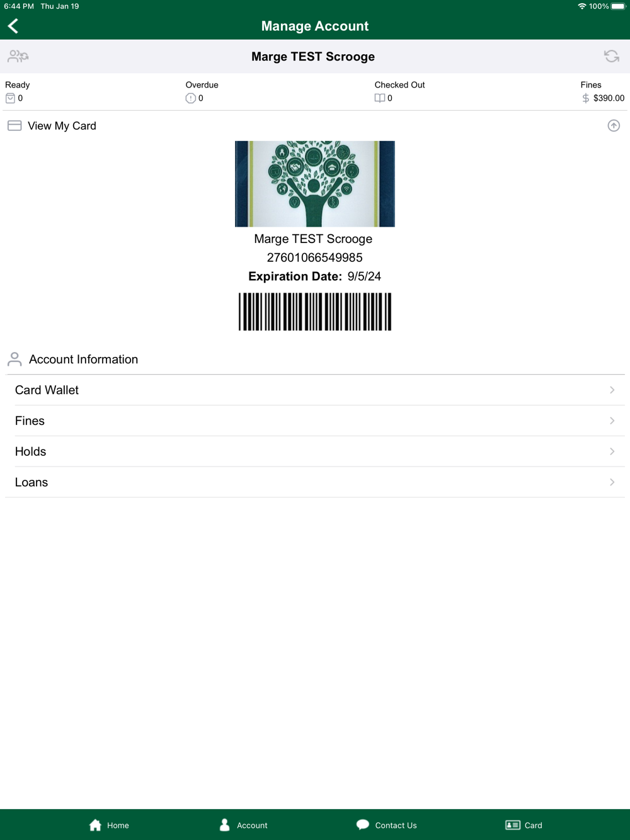Switch to the Account tab
630x840 pixels.
243,825
